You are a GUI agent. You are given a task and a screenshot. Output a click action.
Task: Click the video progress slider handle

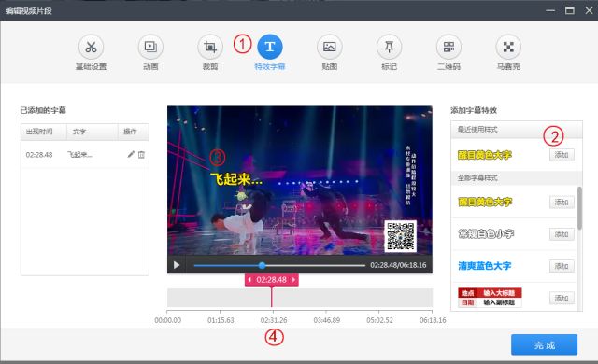[262, 265]
